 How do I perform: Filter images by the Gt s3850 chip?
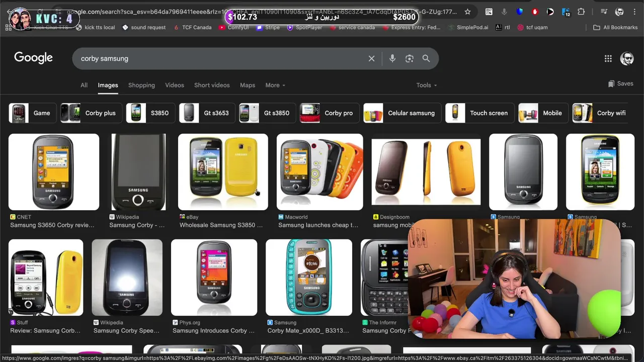[x=267, y=113]
